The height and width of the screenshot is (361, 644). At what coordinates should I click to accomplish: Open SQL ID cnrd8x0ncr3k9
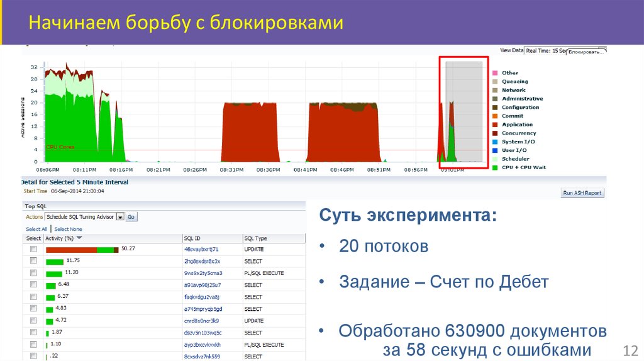click(201, 321)
